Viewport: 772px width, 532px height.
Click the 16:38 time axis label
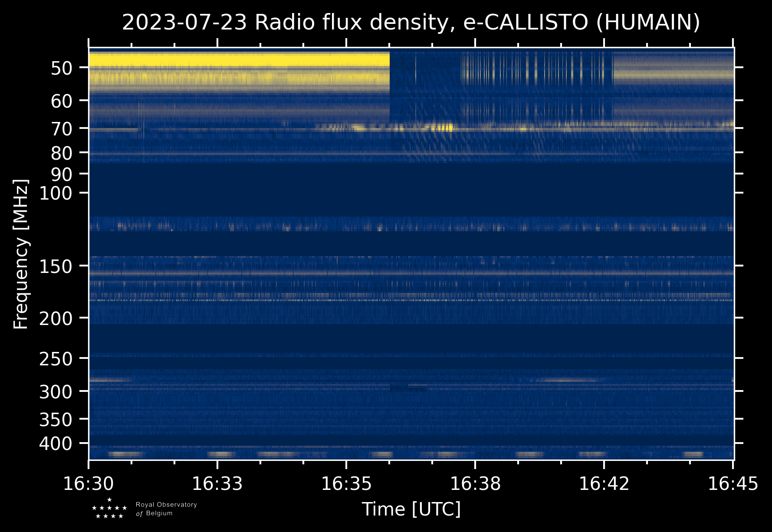(475, 484)
